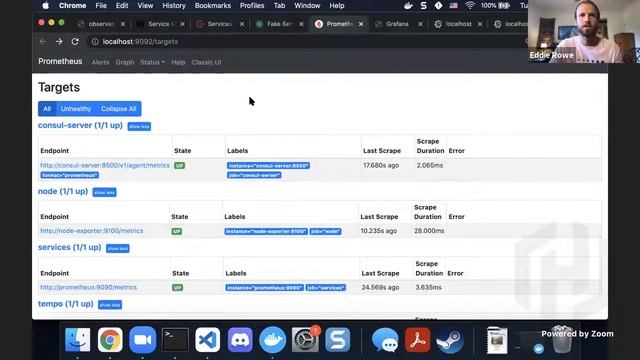Screen dimensions: 640x360
Task: Open the History menu
Action: click(174, 6)
